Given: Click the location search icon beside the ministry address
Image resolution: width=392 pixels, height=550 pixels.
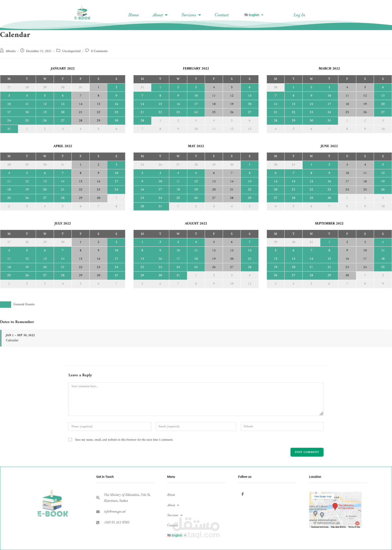Looking at the screenshot, I should coord(98,498).
